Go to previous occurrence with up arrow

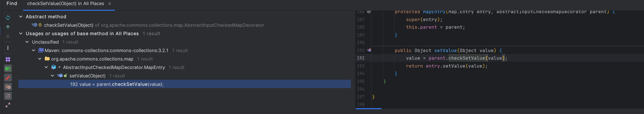8,27
